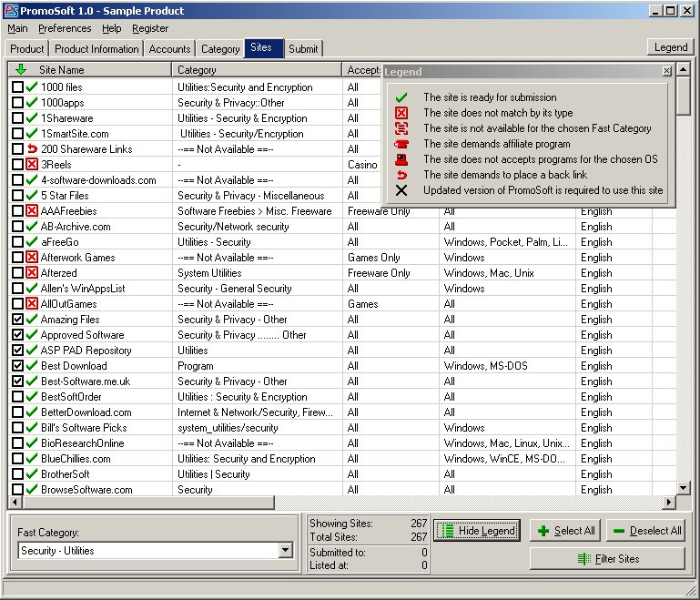Switch to the Product Information tab

point(96,48)
